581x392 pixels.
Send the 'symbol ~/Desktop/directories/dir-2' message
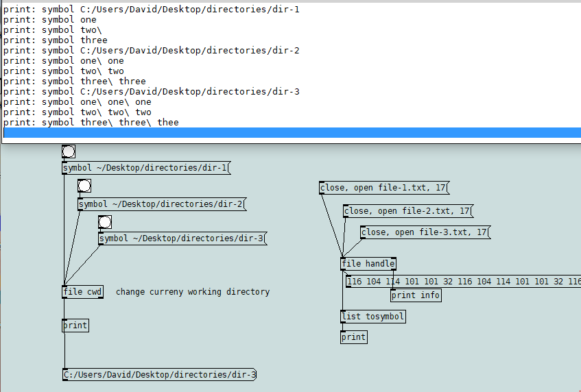[x=161, y=204]
